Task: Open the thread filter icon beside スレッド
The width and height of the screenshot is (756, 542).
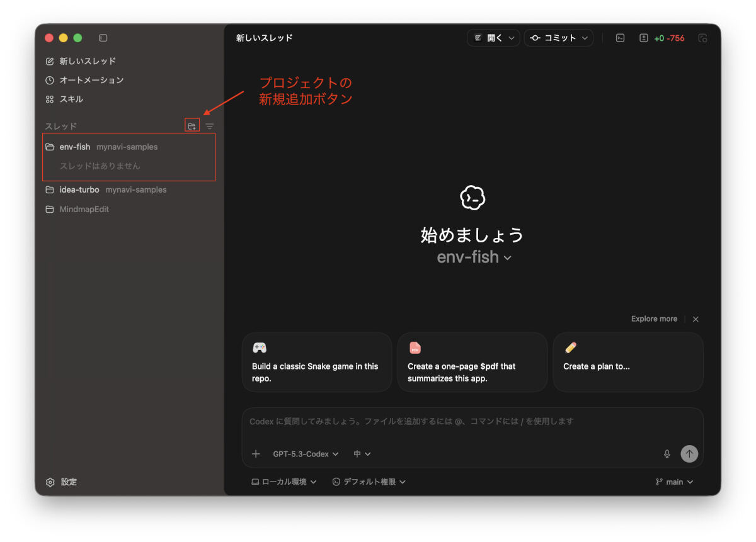Action: (209, 126)
